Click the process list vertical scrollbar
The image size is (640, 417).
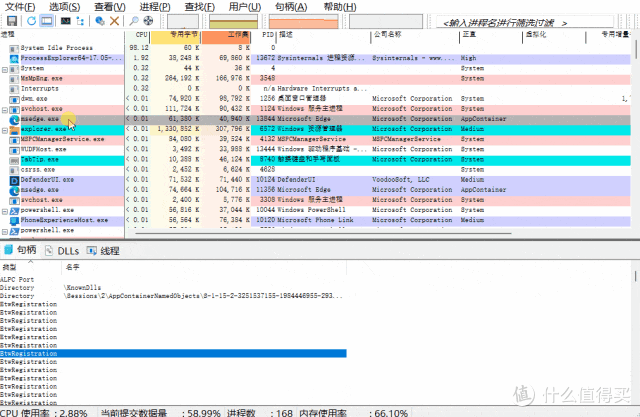pos(636,49)
